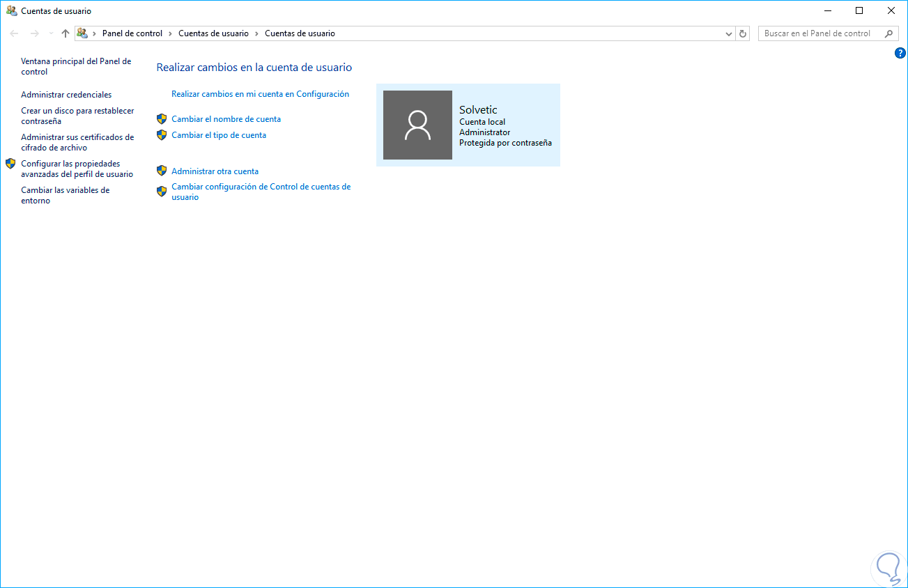The image size is (908, 588).
Task: Click shield icon next to Cambiar el nombre de cuenta
Action: point(162,119)
